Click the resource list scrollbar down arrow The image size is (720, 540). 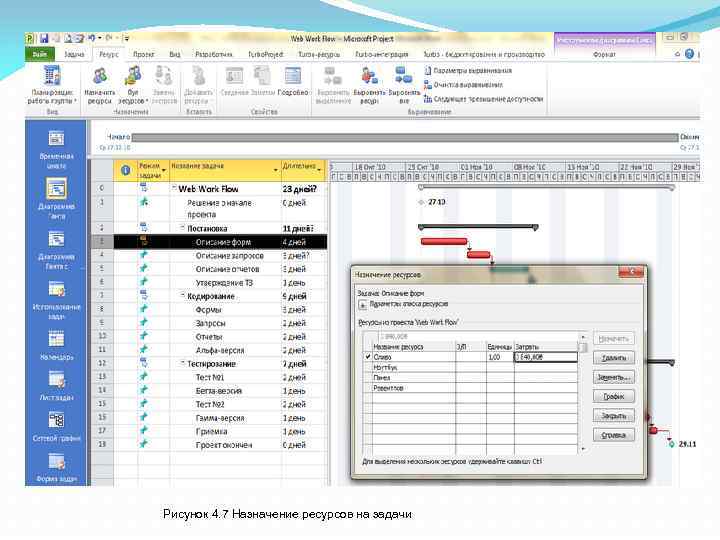(583, 449)
